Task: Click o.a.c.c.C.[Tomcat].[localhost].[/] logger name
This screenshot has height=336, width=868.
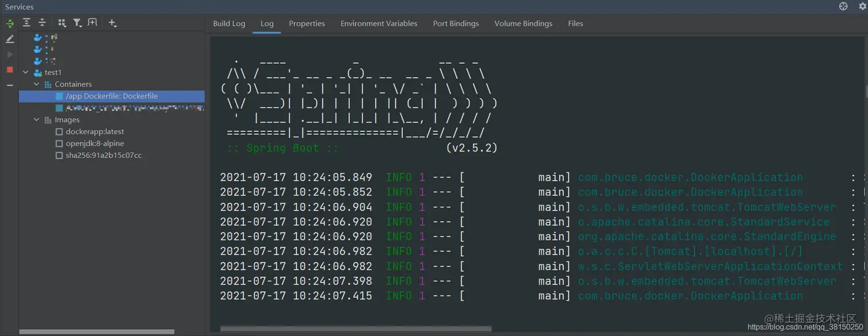Action: 690,252
